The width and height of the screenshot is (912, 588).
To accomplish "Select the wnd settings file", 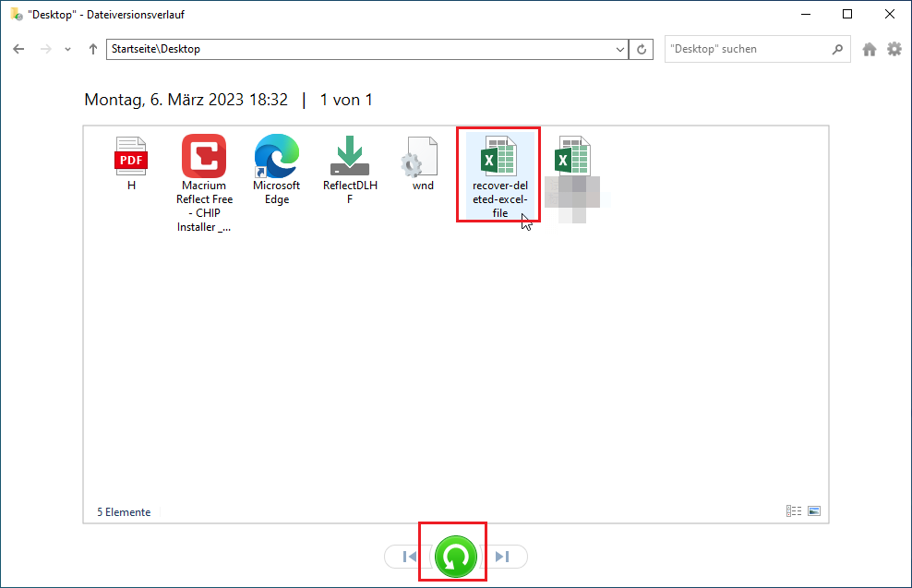I will tap(423, 163).
